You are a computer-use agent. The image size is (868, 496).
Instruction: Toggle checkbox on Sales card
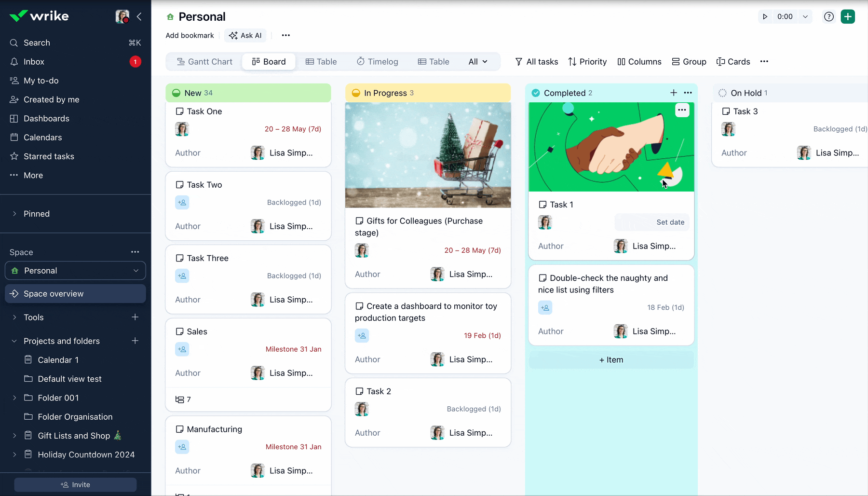click(180, 331)
